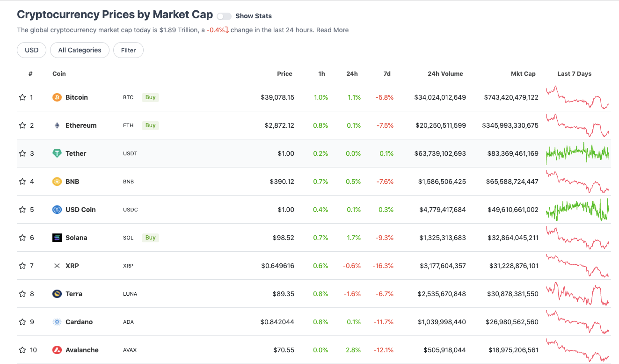Click the Solana logo icon
619x364 pixels.
57,238
